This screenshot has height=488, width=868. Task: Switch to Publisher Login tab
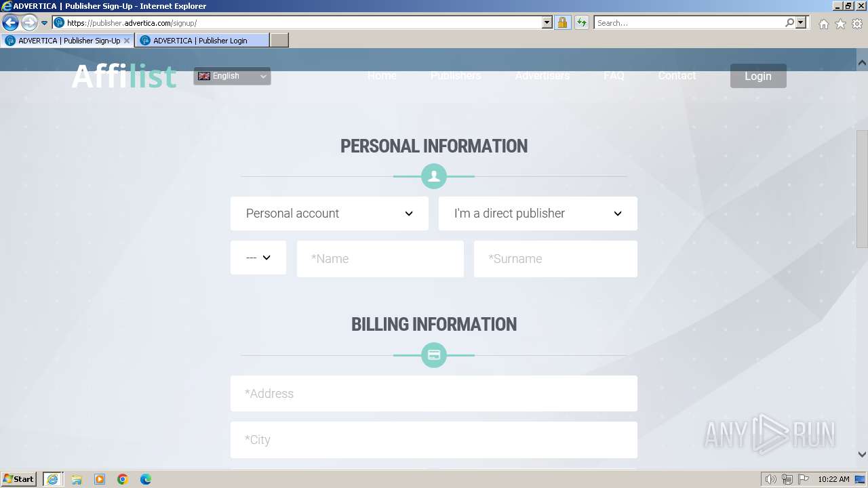point(202,41)
